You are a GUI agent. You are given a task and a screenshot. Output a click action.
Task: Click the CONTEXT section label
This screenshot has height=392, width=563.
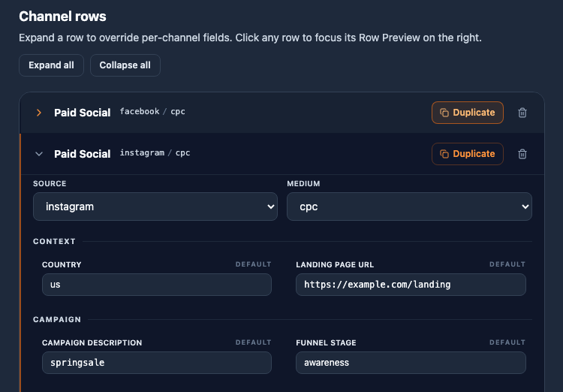click(x=54, y=242)
